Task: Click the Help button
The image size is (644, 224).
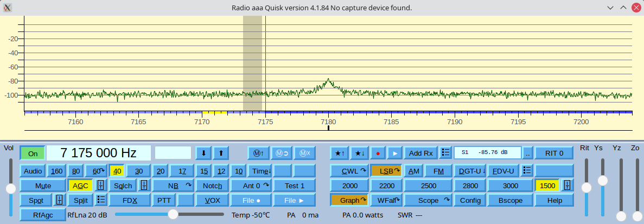Action: tap(554, 200)
